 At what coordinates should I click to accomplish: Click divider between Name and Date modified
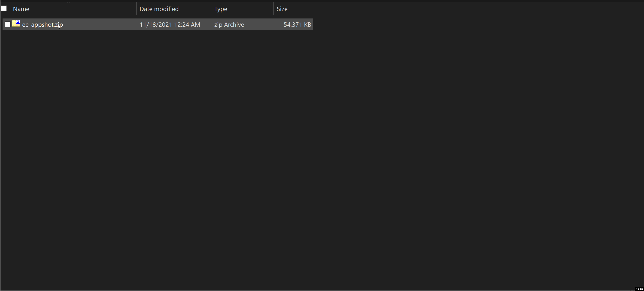click(137, 9)
